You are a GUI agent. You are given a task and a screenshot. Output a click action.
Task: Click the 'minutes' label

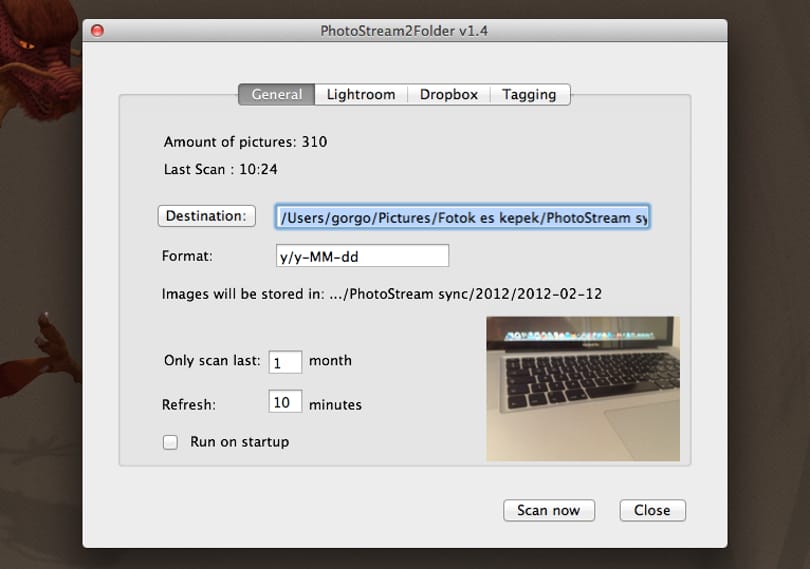335,404
